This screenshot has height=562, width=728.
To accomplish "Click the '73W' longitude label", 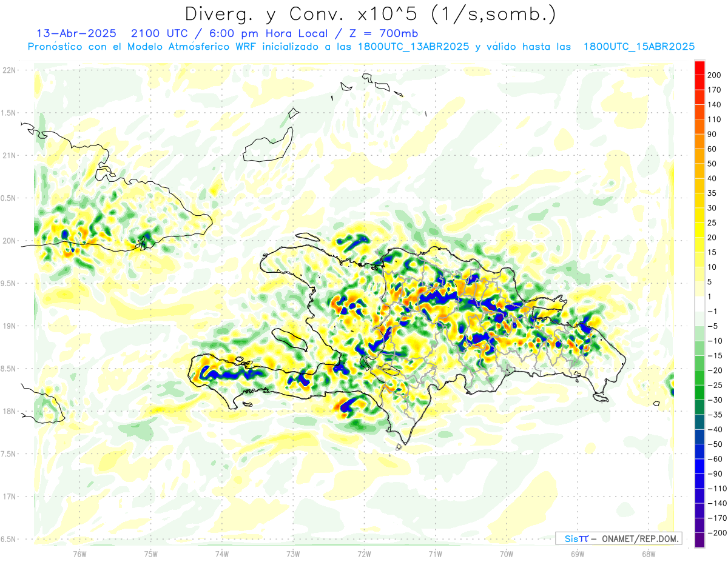I will 293,553.
